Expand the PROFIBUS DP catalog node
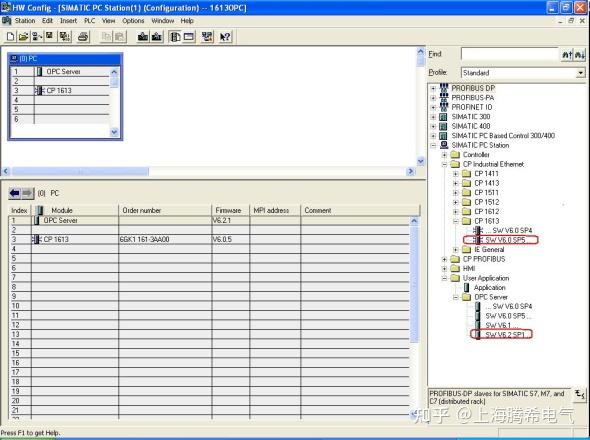The width and height of the screenshot is (590, 440). [433, 88]
